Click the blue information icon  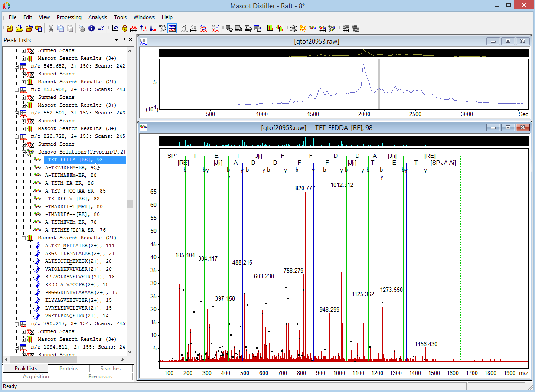pyautogui.click(x=91, y=29)
